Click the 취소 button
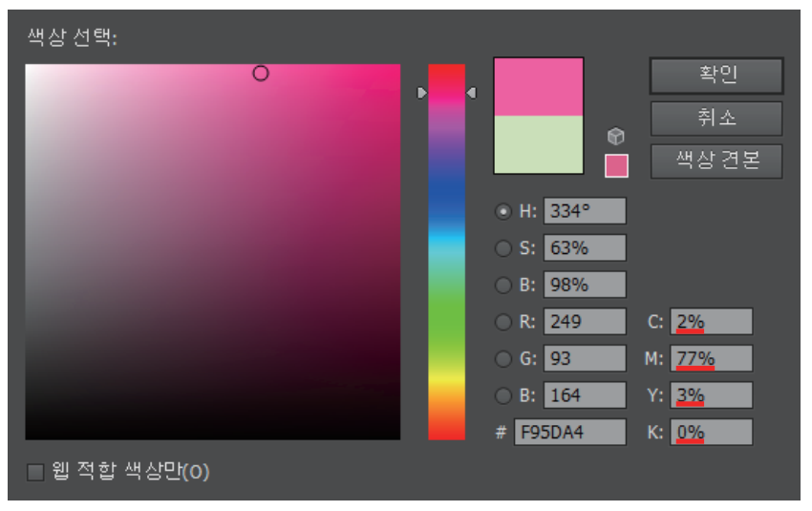 coord(716,118)
